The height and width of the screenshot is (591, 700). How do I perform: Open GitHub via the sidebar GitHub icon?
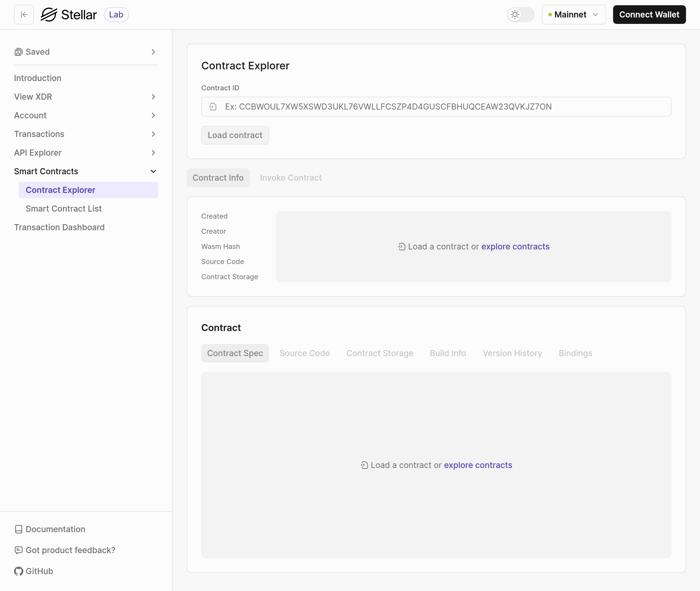[18, 571]
